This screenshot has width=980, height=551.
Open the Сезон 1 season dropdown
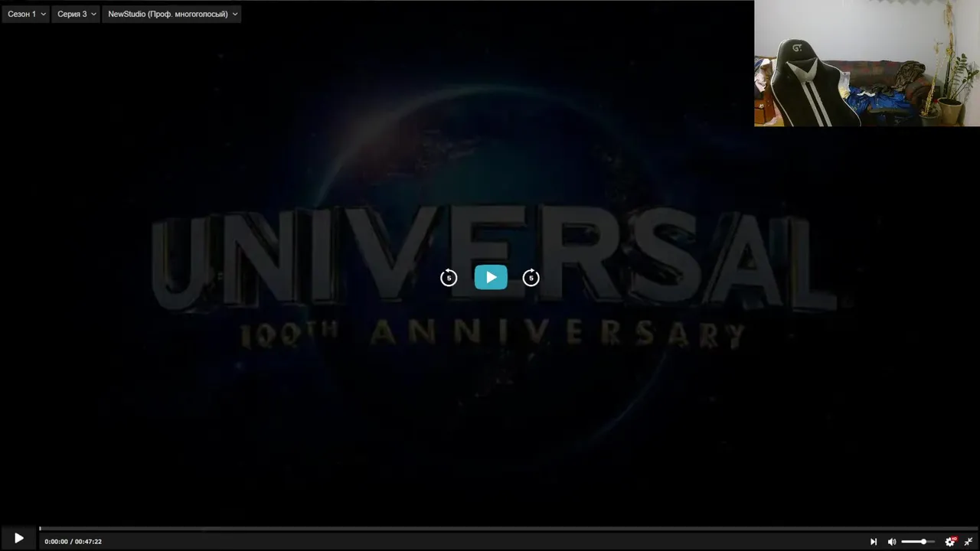(26, 14)
